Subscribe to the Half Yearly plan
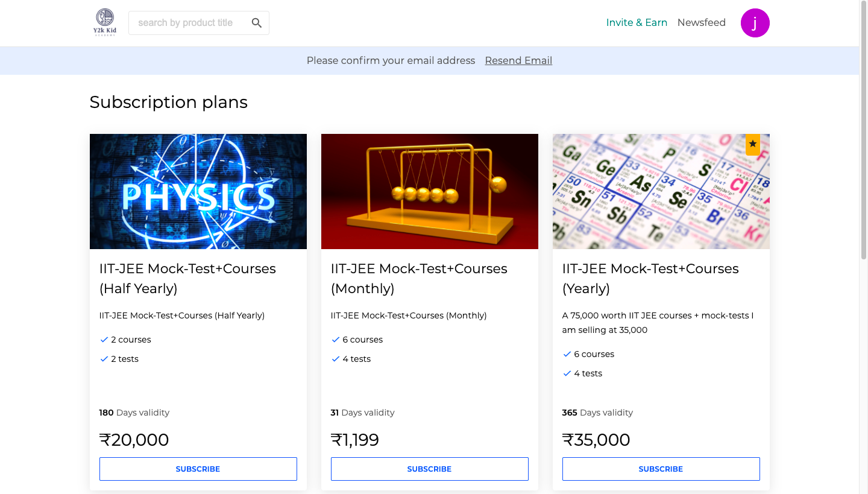The height and width of the screenshot is (494, 868). [198, 469]
